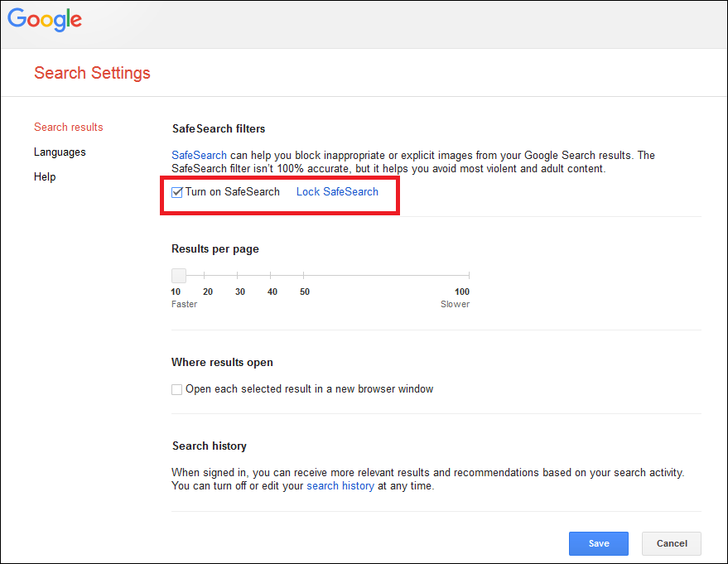This screenshot has height=564, width=728.
Task: Click the Cancel button
Action: point(671,543)
